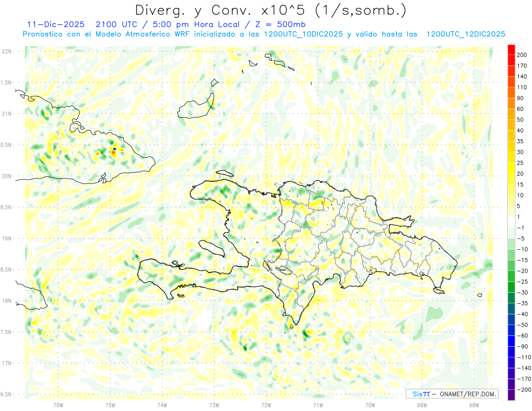
Task: Click the '170' positive color scale value
Action: click(x=522, y=66)
